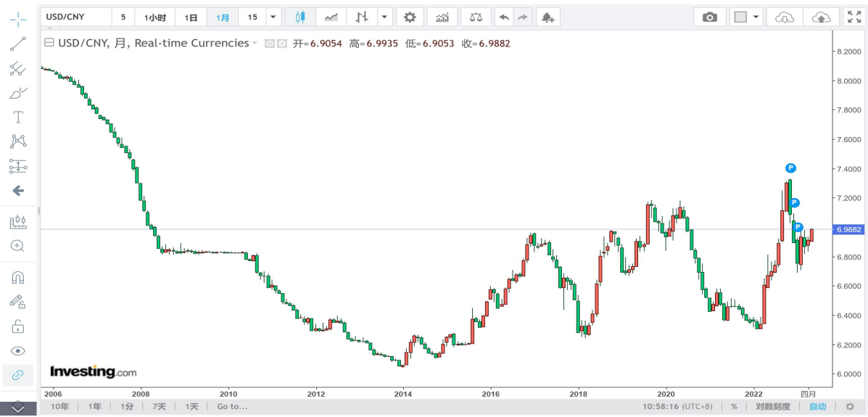Open the long/short position tool
Image resolution: width=868 pixels, height=417 pixels.
point(18,222)
